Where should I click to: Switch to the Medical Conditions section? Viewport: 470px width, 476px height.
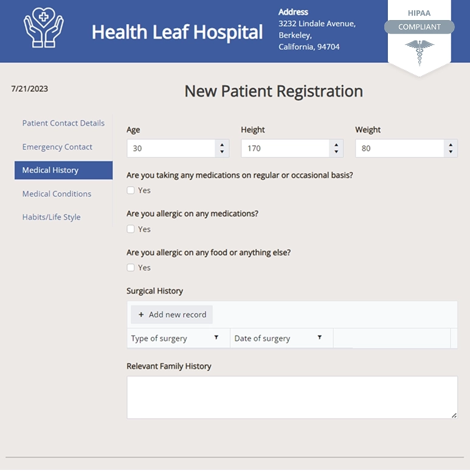pyautogui.click(x=57, y=194)
